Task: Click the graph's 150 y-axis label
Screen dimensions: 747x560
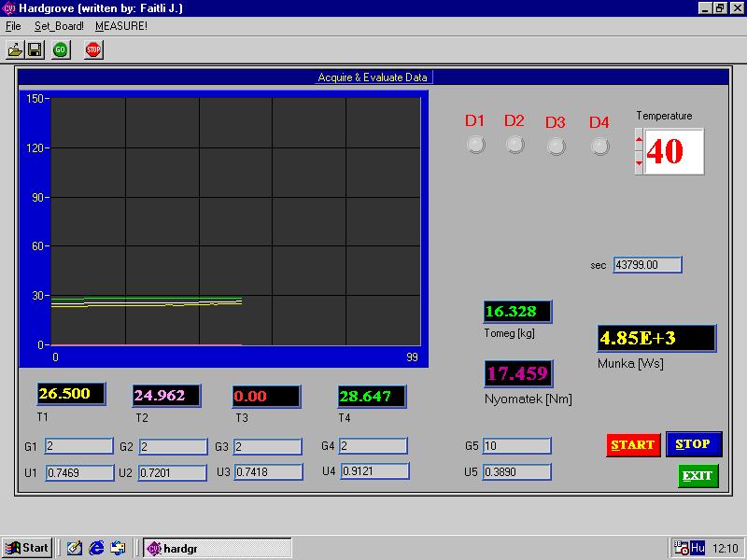Action: pos(35,99)
